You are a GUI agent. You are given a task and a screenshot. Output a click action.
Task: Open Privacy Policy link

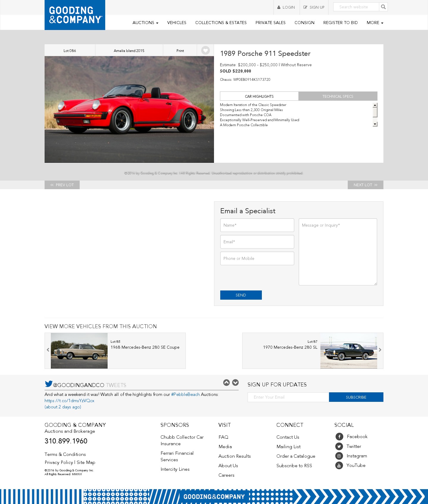(x=59, y=462)
